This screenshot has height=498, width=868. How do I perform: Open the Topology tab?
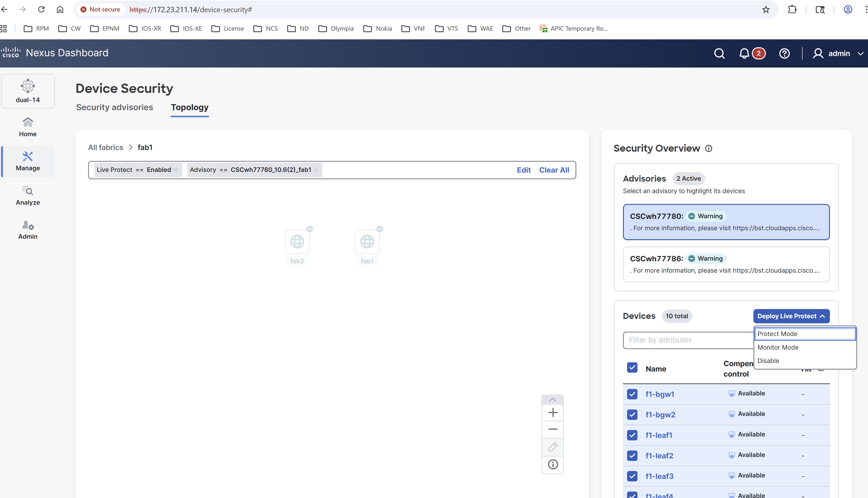[x=190, y=107]
